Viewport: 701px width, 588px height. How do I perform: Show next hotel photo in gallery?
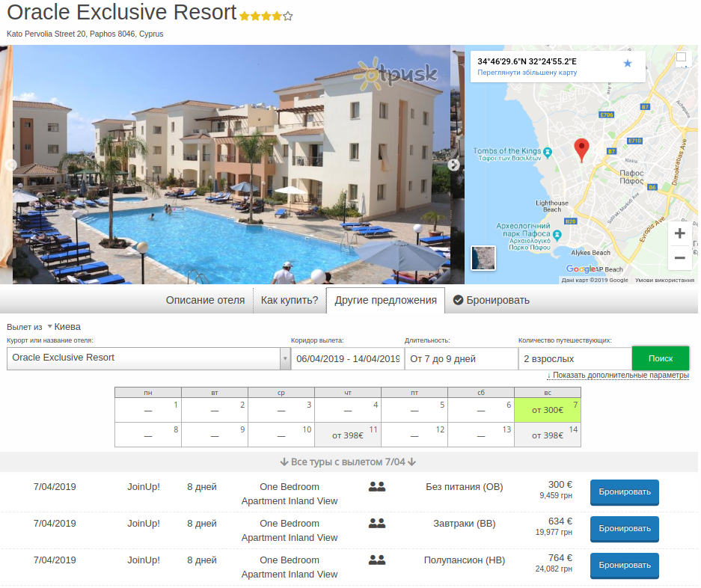[453, 165]
